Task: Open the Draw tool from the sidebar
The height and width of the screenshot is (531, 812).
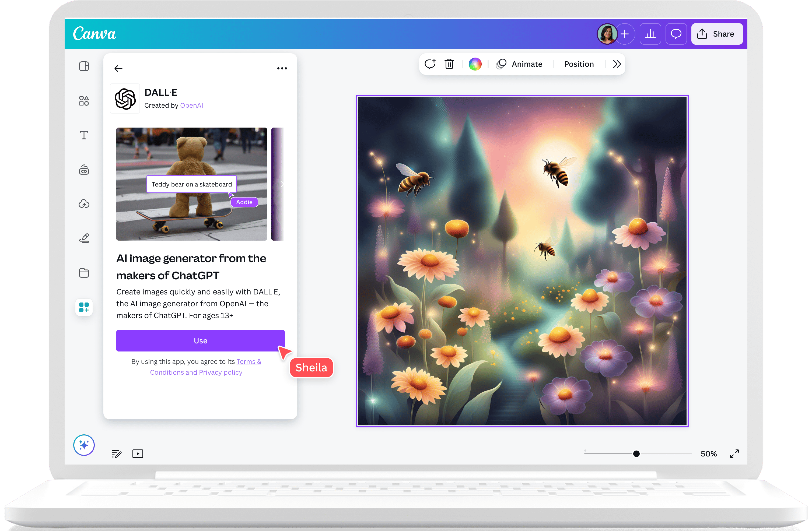Action: [83, 238]
